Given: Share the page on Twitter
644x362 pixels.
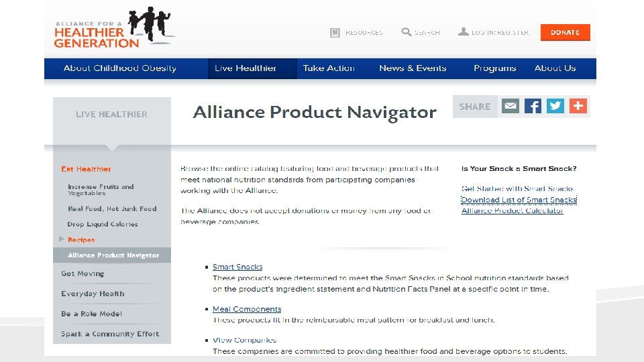Looking at the screenshot, I should (x=555, y=107).
